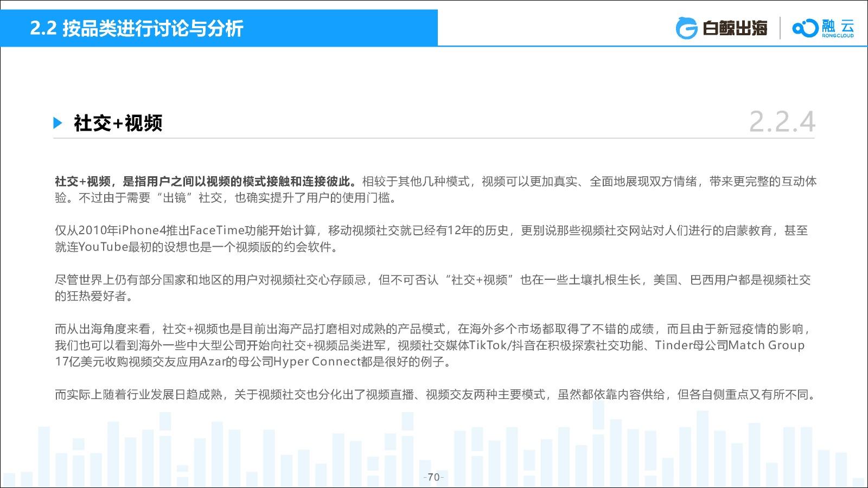Click the words Match Group
Image resolution: width=868 pixels, height=488 pixels.
click(x=767, y=345)
